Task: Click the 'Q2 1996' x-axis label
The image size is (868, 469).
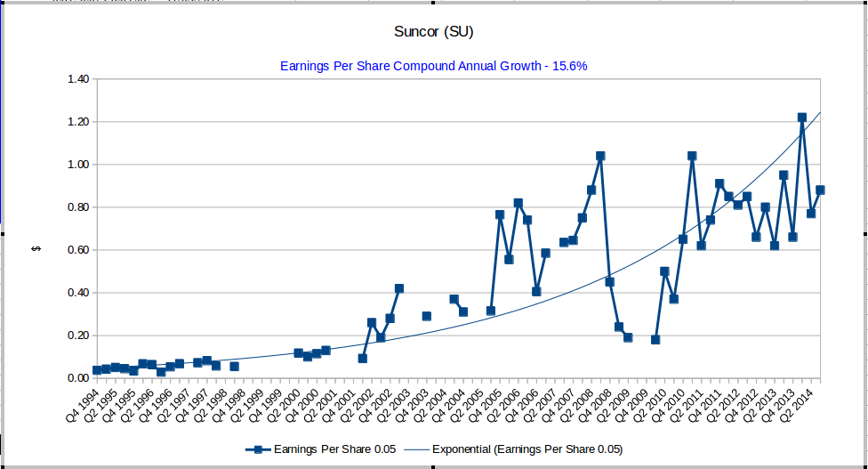Action: coord(137,406)
